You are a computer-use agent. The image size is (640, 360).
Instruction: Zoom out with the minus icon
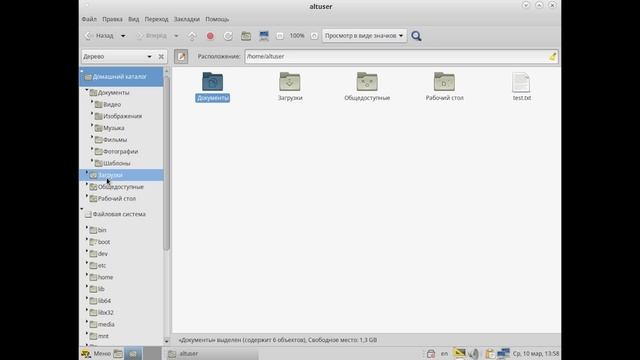pyautogui.click(x=280, y=36)
